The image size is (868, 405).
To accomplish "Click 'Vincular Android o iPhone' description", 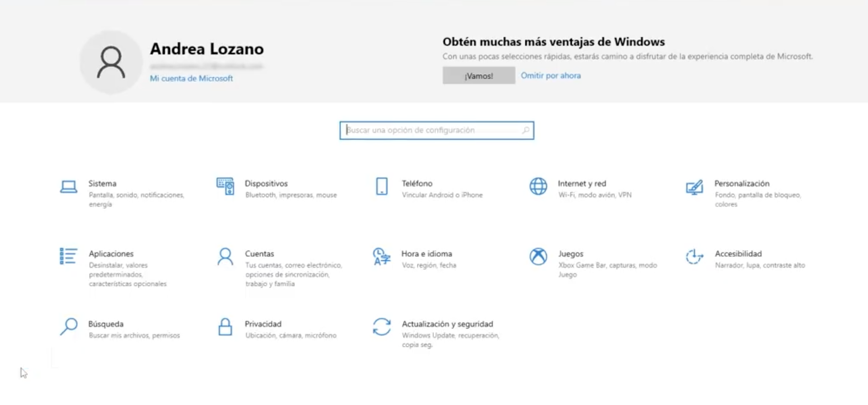I will click(x=442, y=195).
